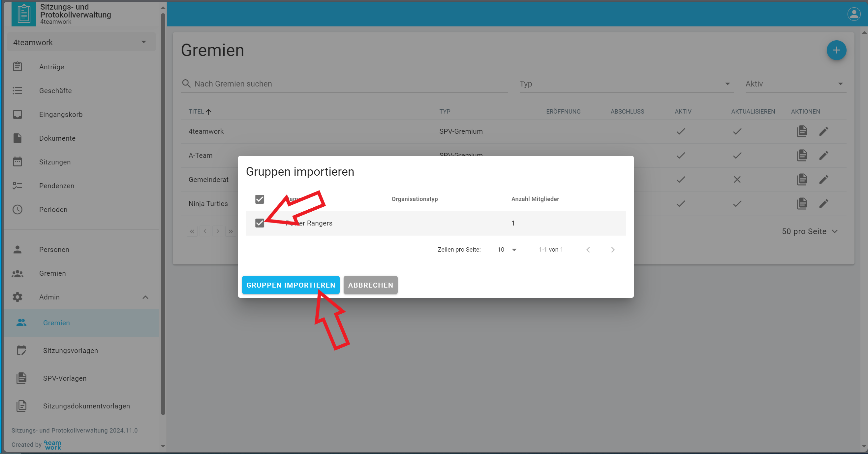Click the Gruppen importieren button

click(291, 285)
